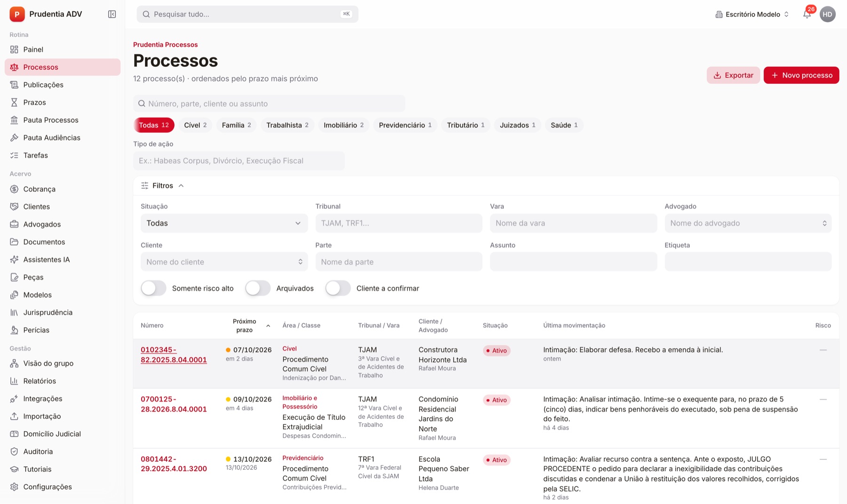This screenshot has width=847, height=504.
Task: Click the Pesquisar tudo search bar
Action: pos(248,14)
